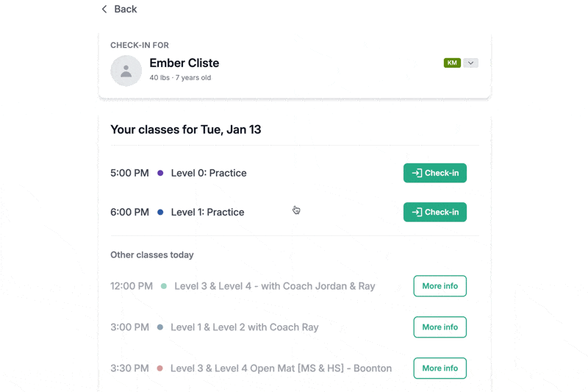This screenshot has height=392, width=588.
Task: Open More info for 12:00 PM class
Action: point(440,286)
